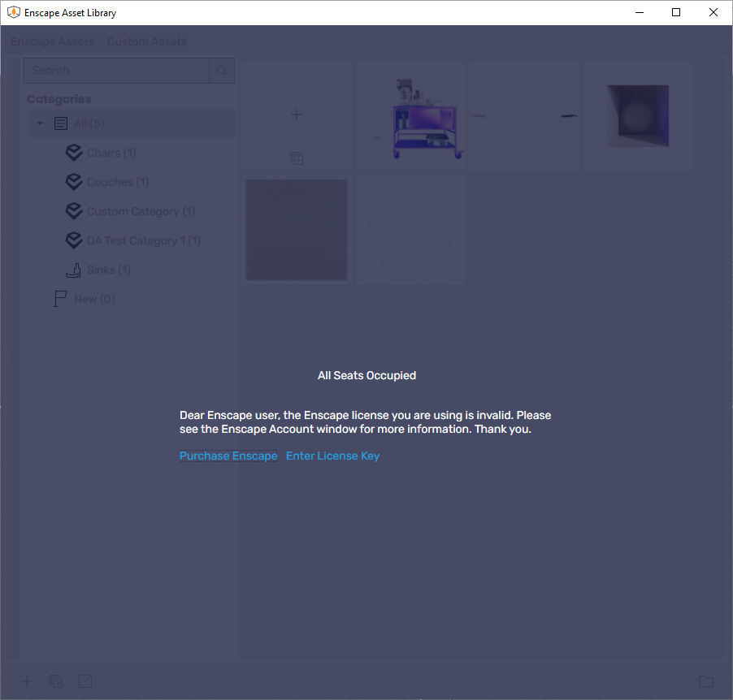Toggle the left sidebar collapse handle

[x=12, y=357]
